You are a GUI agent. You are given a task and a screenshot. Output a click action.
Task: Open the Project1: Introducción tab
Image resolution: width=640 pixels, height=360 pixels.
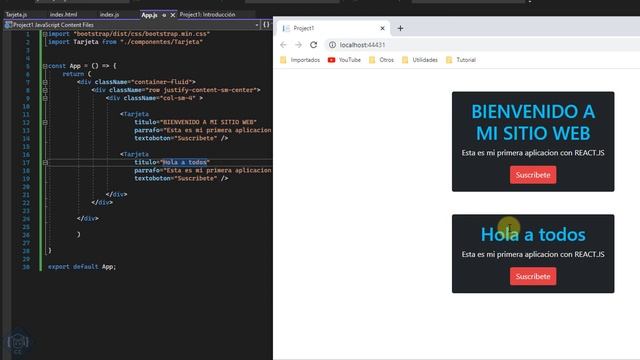207,15
